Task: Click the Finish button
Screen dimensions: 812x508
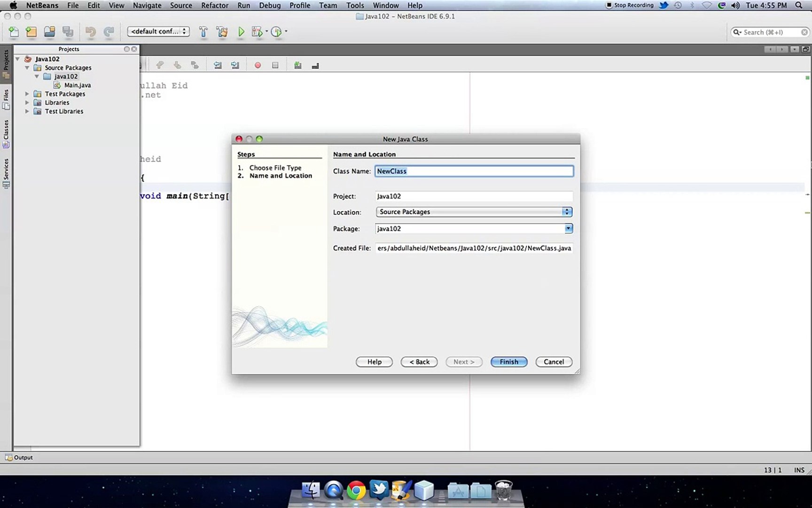Action: 509,362
